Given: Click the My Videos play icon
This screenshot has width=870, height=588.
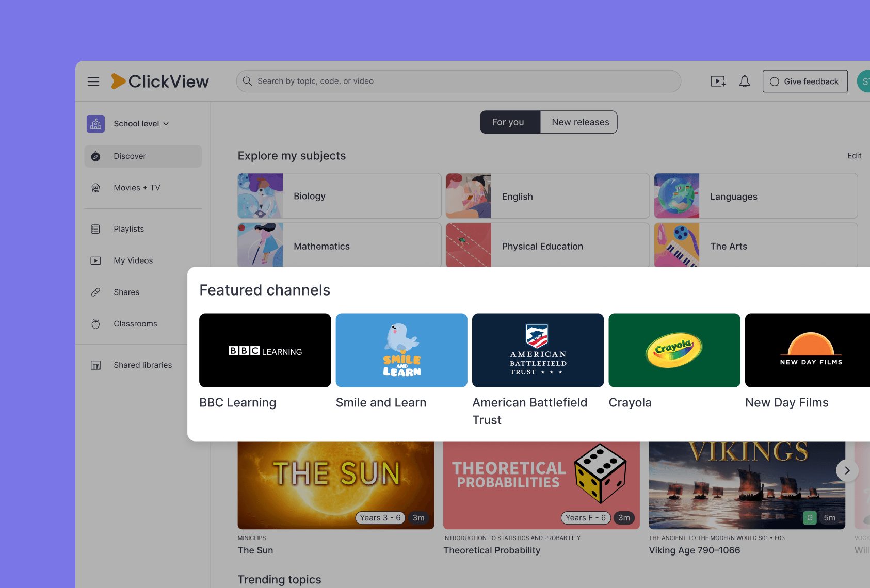Looking at the screenshot, I should pyautogui.click(x=95, y=260).
